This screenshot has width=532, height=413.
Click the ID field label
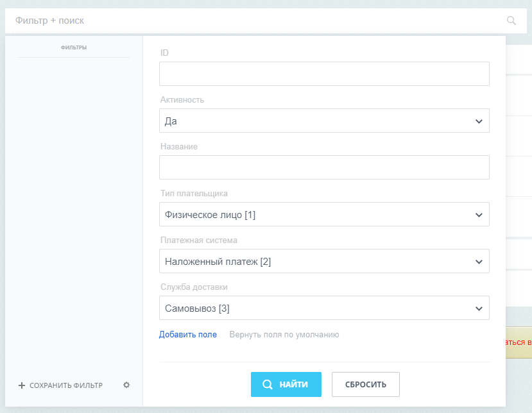click(164, 53)
